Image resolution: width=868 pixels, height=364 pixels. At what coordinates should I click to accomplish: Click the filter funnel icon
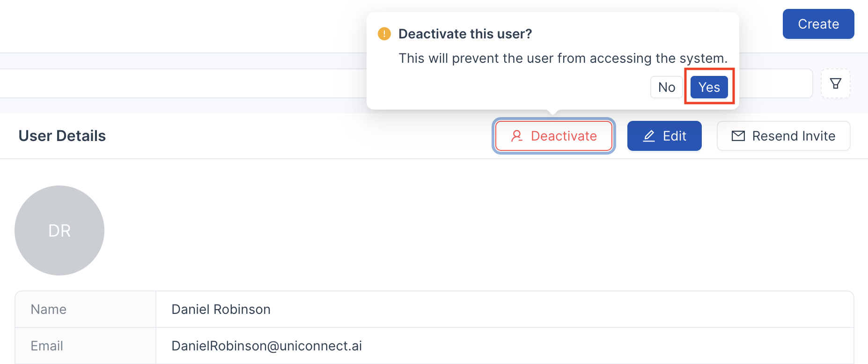(x=835, y=84)
